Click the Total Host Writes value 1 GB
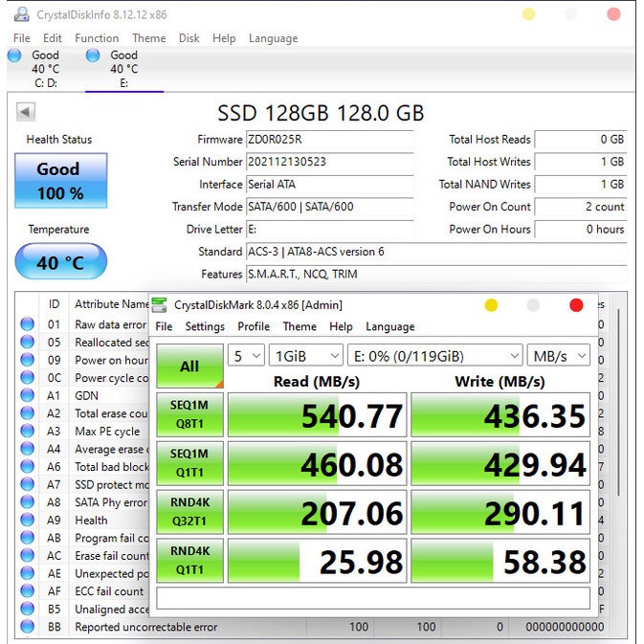Image resolution: width=644 pixels, height=644 pixels. coord(580,162)
